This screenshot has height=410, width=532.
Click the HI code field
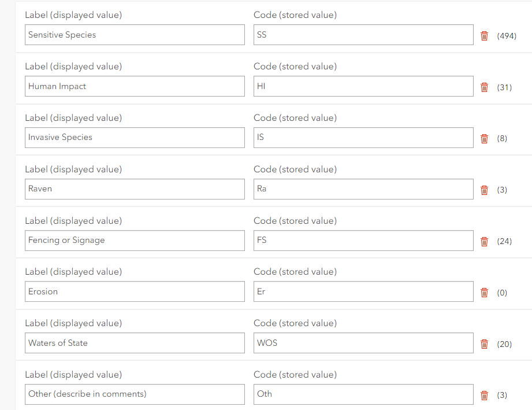363,86
